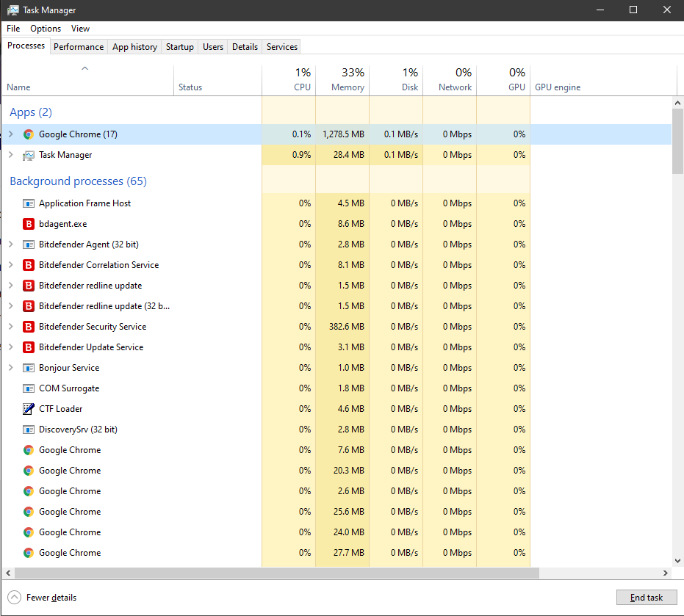Image resolution: width=684 pixels, height=616 pixels.
Task: Expand the Task Manager app entry
Action: coord(11,155)
